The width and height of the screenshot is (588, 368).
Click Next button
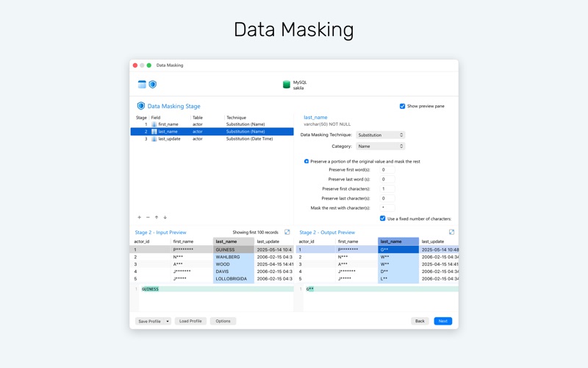click(x=443, y=321)
